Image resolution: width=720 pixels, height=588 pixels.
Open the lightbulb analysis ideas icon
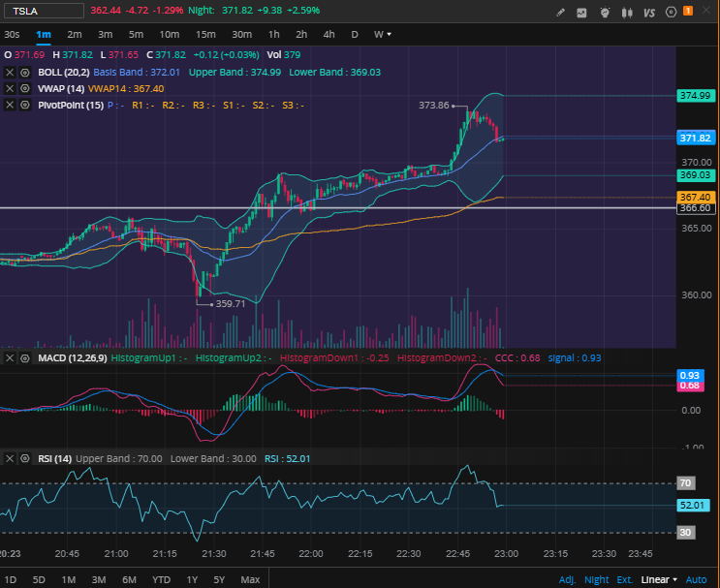click(605, 13)
